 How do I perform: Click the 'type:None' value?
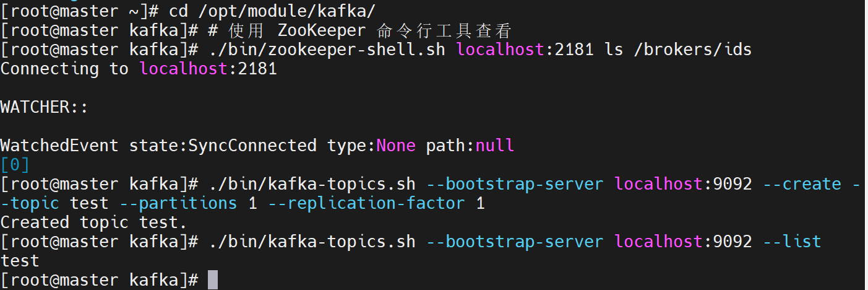372,146
